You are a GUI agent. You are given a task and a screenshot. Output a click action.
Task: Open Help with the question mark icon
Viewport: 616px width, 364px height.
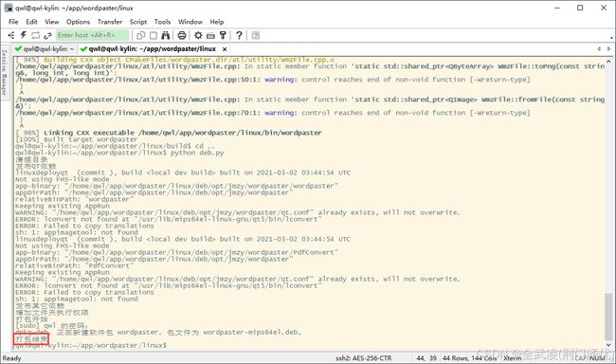click(239, 35)
